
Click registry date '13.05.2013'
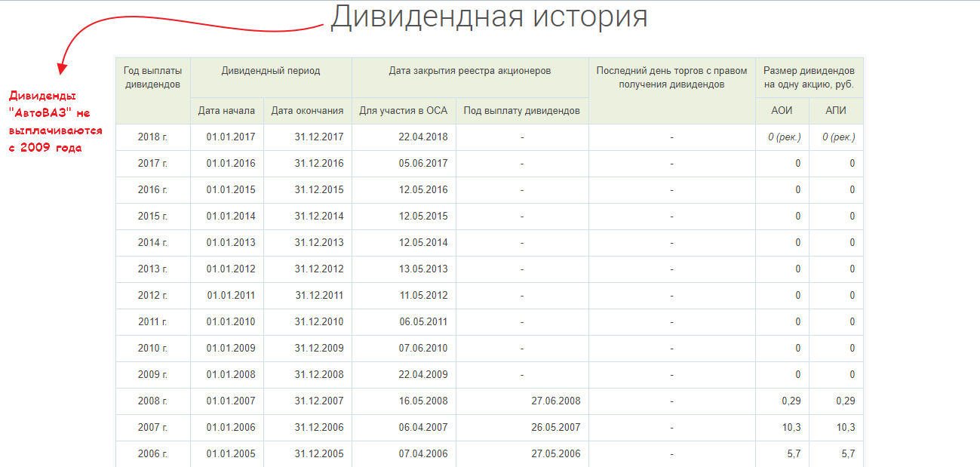click(x=423, y=269)
